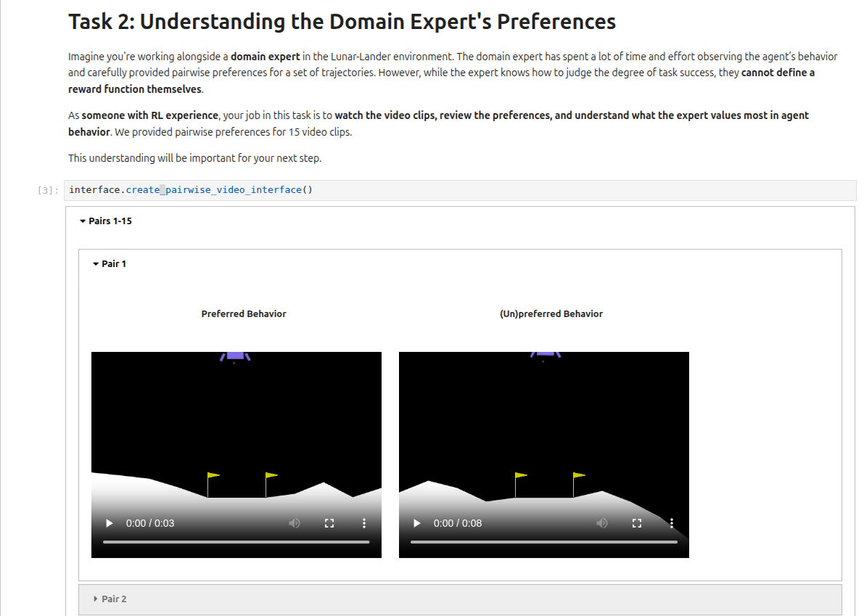Click 'This understanding will be important' sentence
The image size is (864, 616).
coord(194,158)
